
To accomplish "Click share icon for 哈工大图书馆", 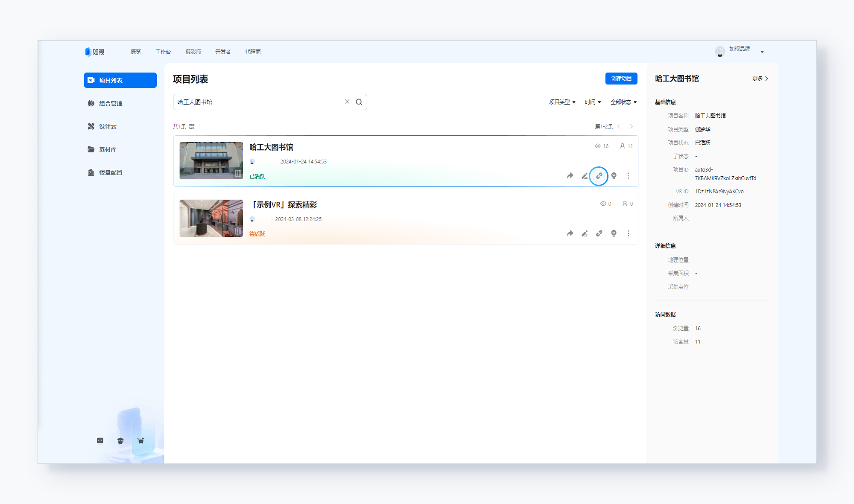I will pos(570,176).
